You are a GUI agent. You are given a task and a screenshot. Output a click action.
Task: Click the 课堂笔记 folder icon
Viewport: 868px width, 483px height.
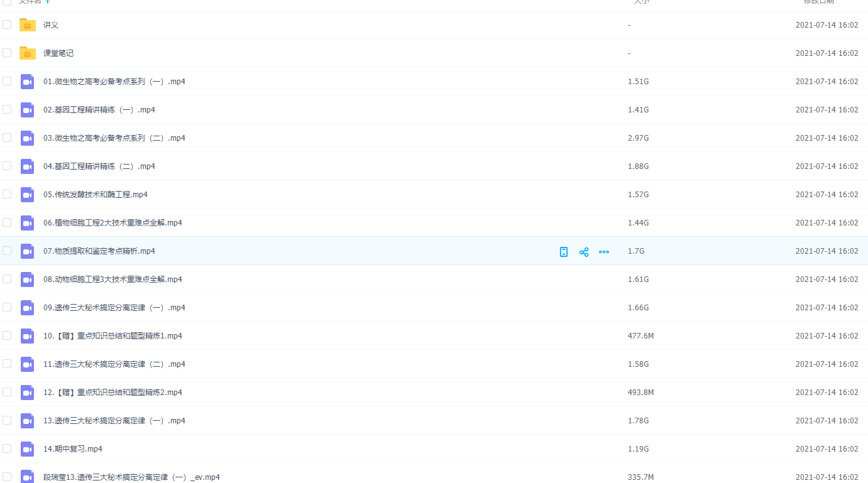coord(28,53)
